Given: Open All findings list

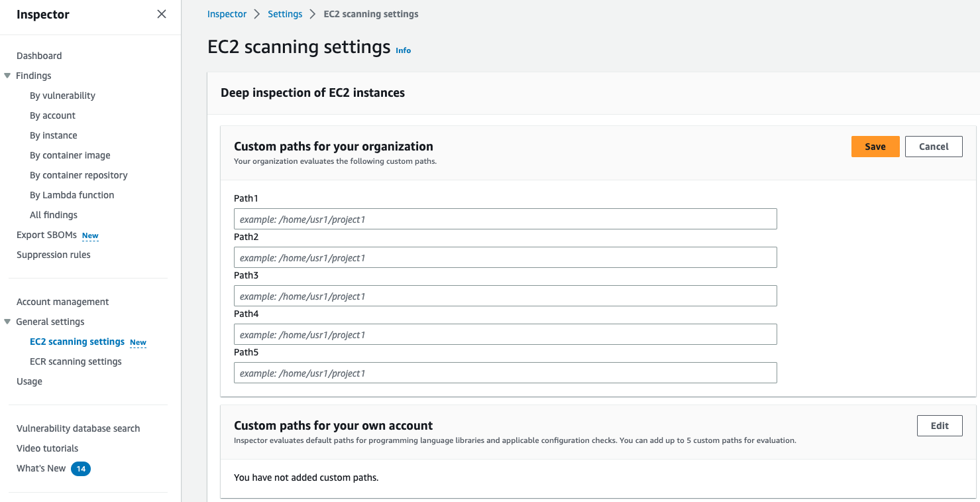Looking at the screenshot, I should click(54, 215).
